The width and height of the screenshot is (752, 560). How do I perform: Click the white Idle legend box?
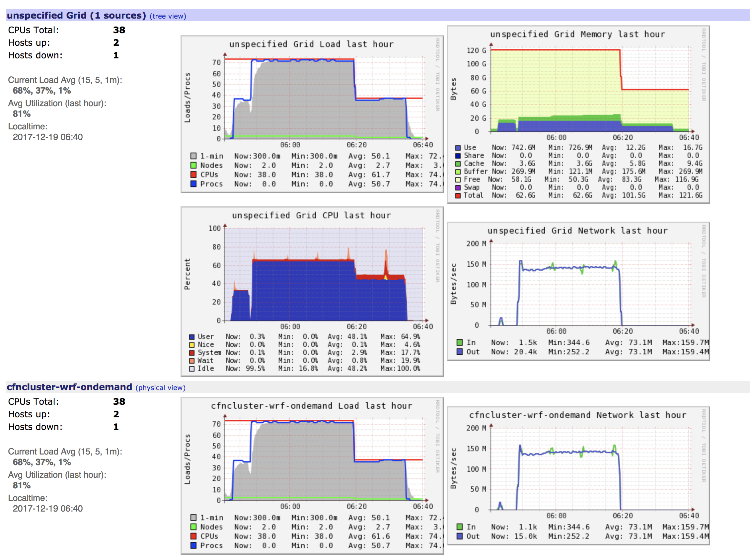(192, 369)
